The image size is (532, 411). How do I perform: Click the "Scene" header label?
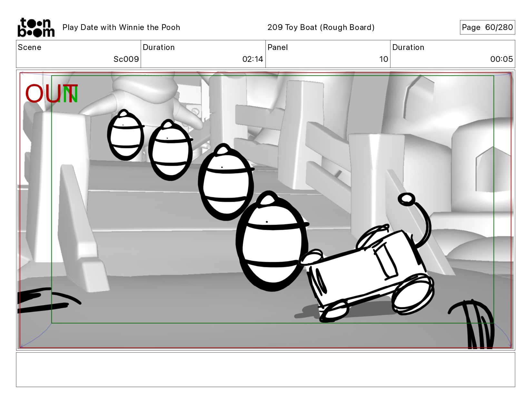pos(30,47)
